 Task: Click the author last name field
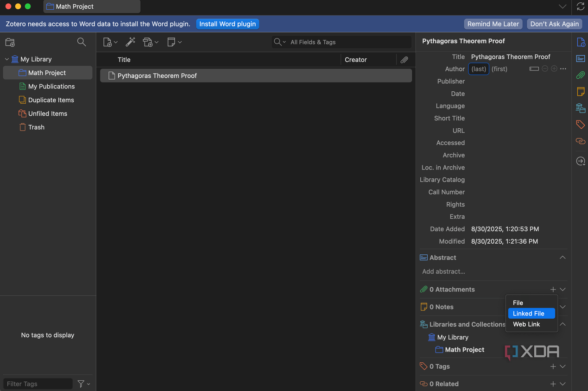click(x=479, y=69)
